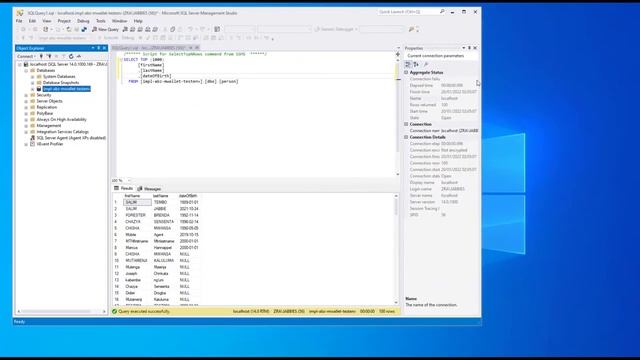Viewport: 640px width, 360px height.
Task: Click the Alphabetical sort icon in Properties panel
Action: (416, 64)
